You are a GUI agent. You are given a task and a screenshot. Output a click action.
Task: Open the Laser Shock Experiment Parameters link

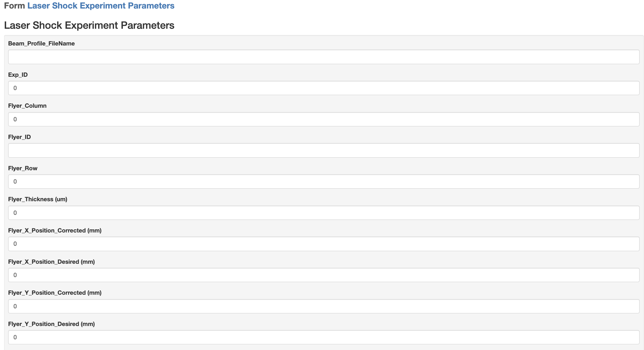click(x=101, y=6)
